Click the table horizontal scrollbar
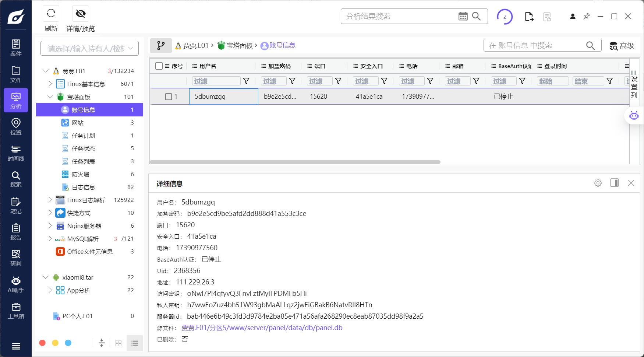The image size is (644, 357). [x=295, y=162]
